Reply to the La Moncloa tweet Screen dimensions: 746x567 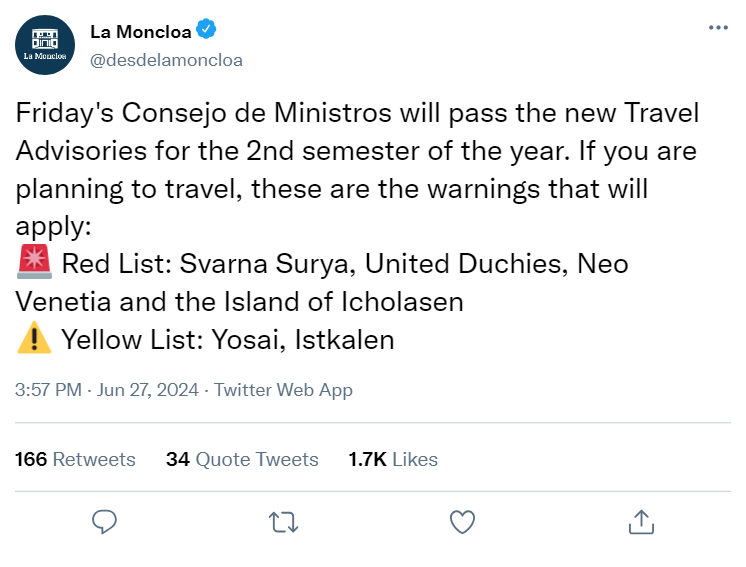coord(105,521)
